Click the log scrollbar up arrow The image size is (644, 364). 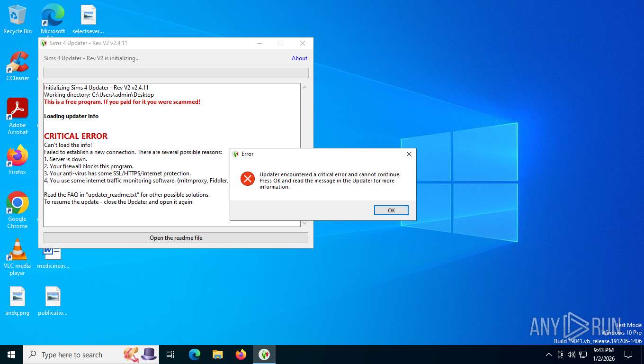tap(304, 87)
